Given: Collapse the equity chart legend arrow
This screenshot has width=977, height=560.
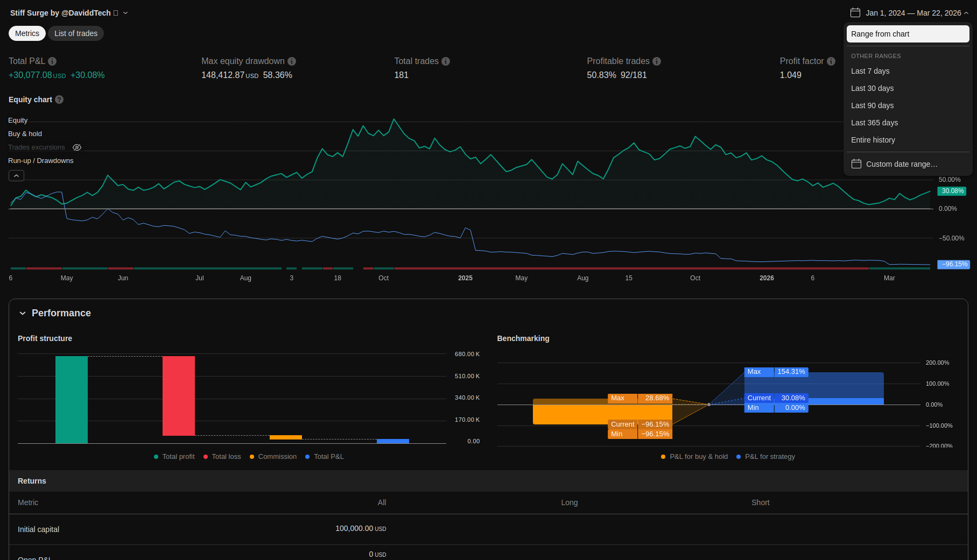Looking at the screenshot, I should (16, 176).
